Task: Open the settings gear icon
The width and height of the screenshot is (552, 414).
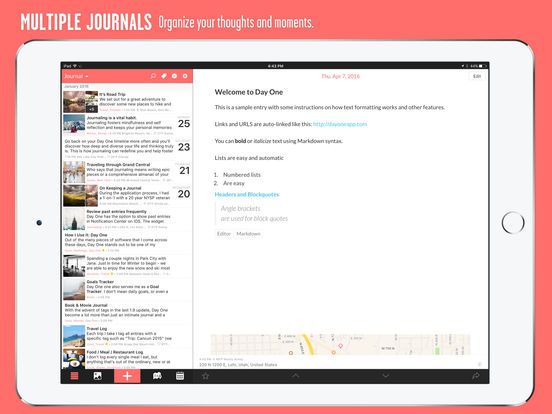Action: coord(185,76)
